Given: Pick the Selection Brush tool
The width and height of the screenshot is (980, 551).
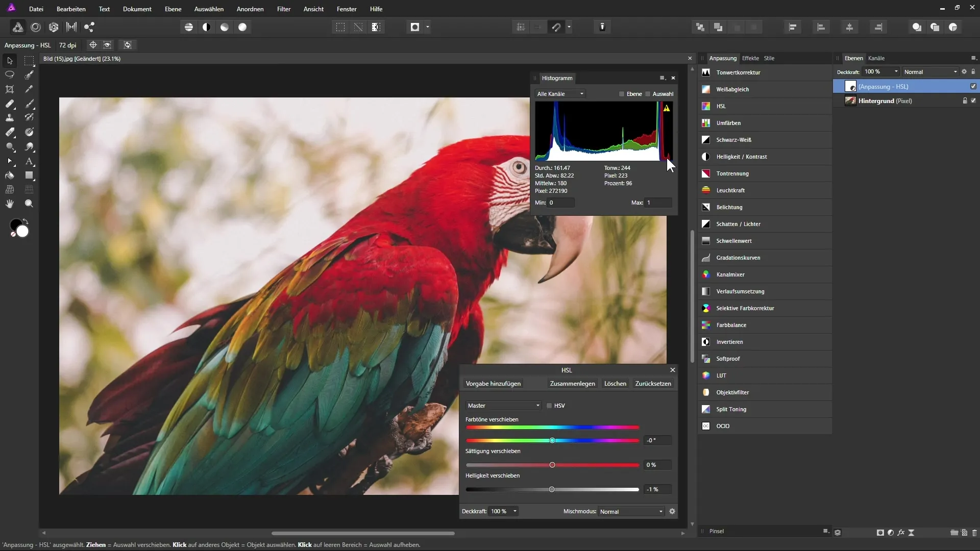Looking at the screenshot, I should tap(29, 74).
